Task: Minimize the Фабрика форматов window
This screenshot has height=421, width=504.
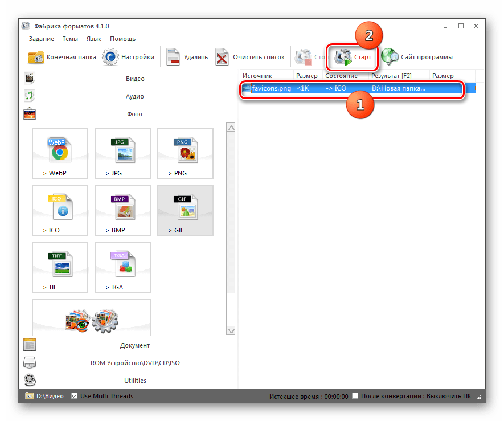Action: coord(445,26)
